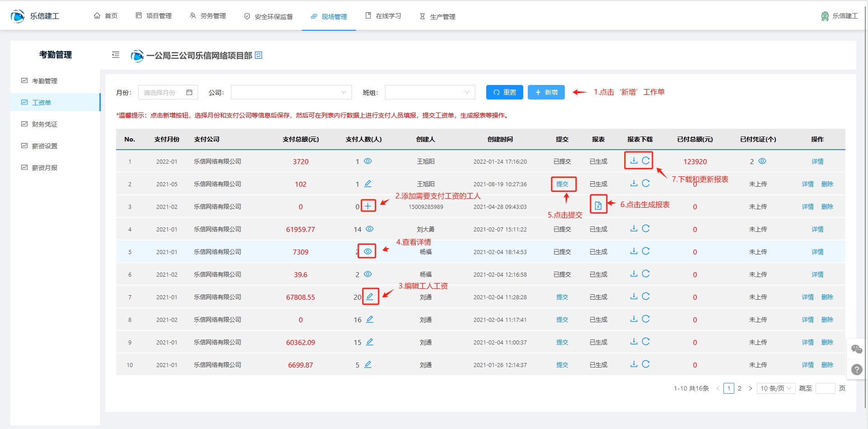The width and height of the screenshot is (868, 429).
Task: Open the WeChat floating icon
Action: [x=856, y=349]
